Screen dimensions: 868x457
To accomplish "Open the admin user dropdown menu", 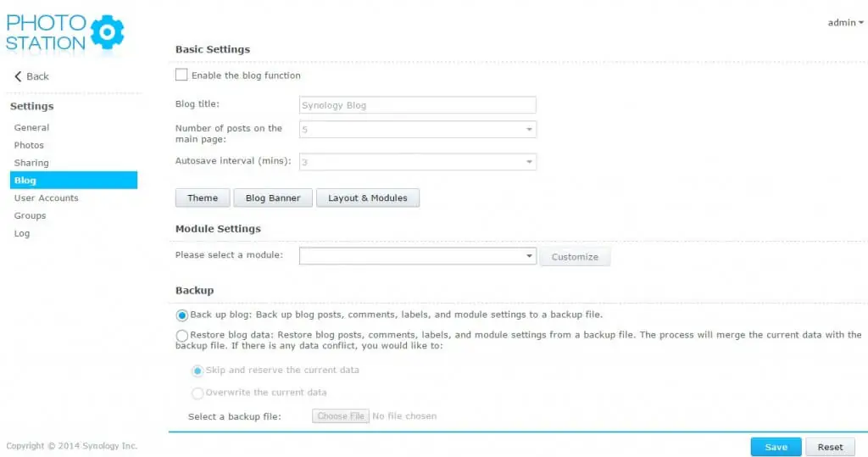I will (x=845, y=23).
